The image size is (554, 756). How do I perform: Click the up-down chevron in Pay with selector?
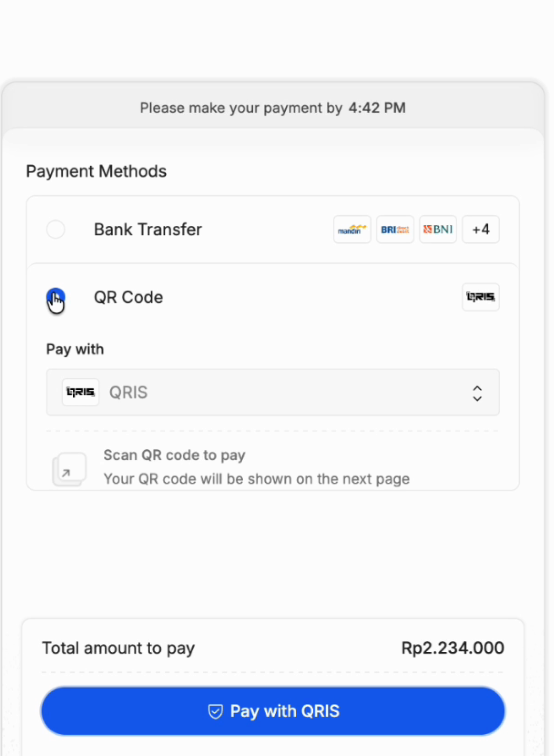[477, 393]
